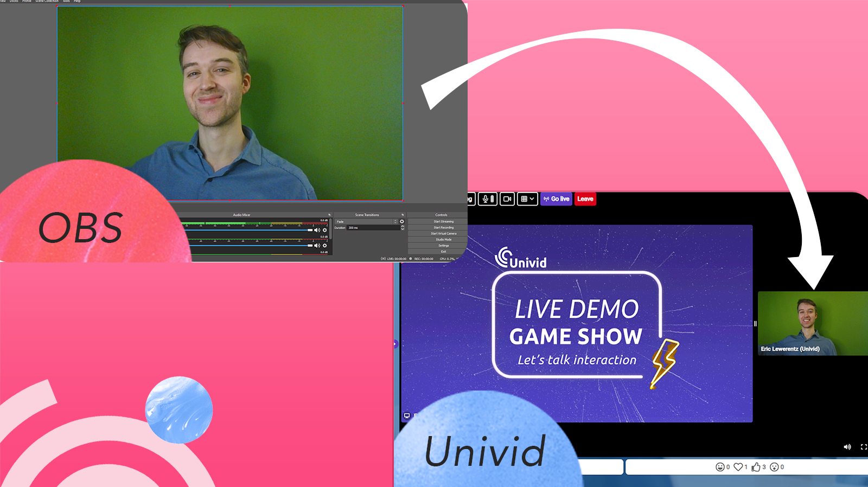The width and height of the screenshot is (868, 487).
Task: Select Eric Lewerentz video thumbnail
Action: [x=813, y=323]
